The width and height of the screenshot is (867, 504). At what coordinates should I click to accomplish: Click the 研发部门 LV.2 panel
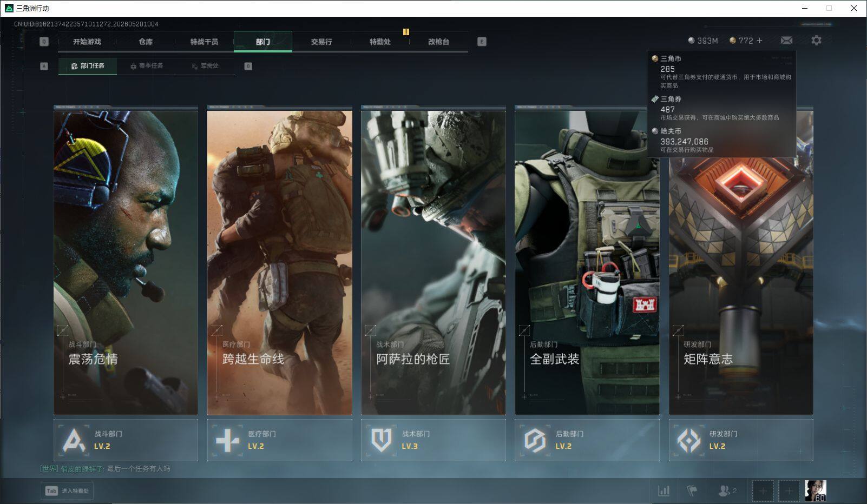click(x=741, y=440)
